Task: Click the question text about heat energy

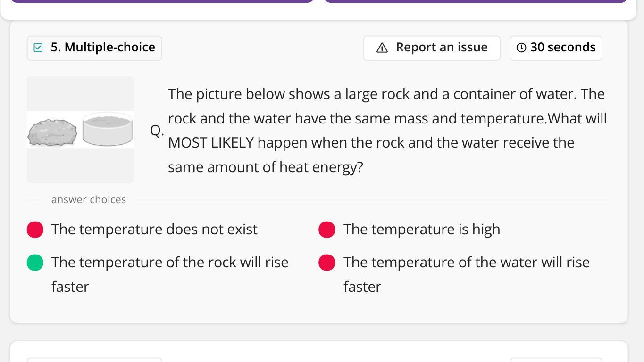Action: pos(387,131)
